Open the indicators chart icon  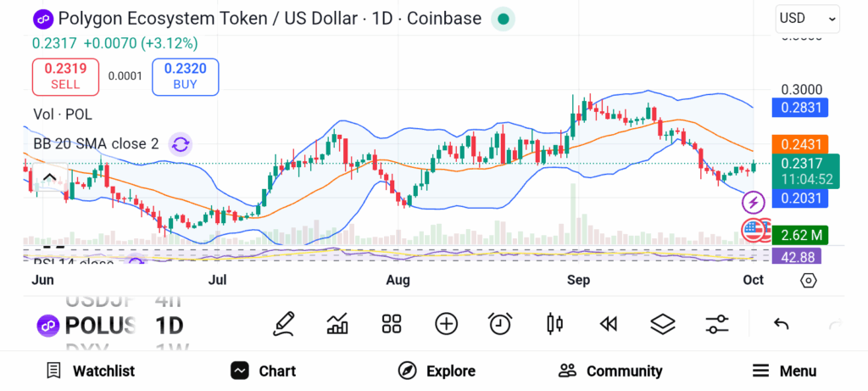[337, 323]
